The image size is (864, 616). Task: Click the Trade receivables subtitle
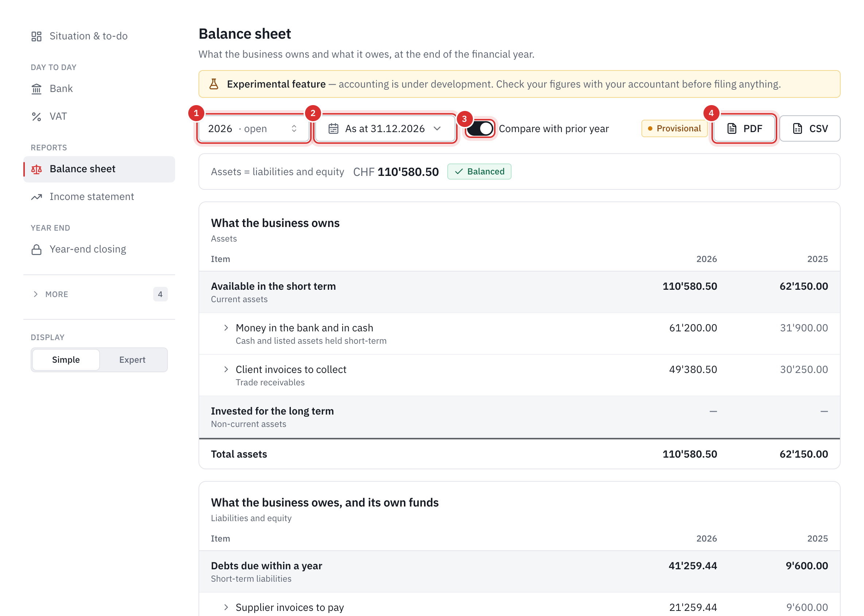pos(270,382)
